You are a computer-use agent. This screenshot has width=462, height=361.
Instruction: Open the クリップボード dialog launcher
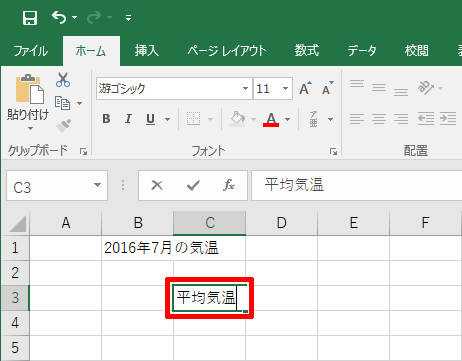[83, 152]
